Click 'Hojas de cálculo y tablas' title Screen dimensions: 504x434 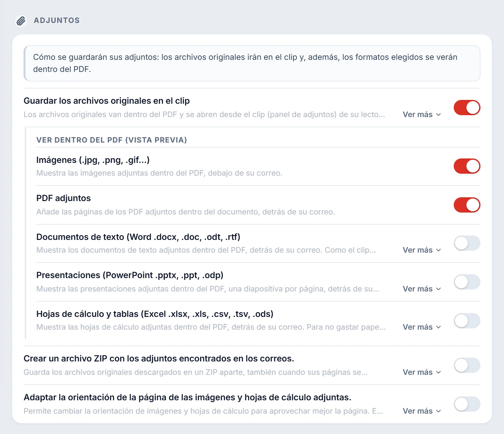[x=155, y=314]
